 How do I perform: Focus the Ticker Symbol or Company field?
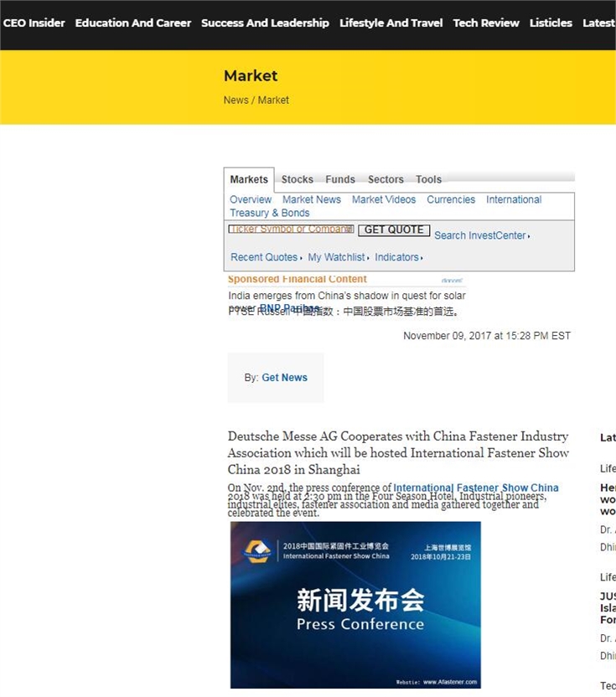(291, 229)
